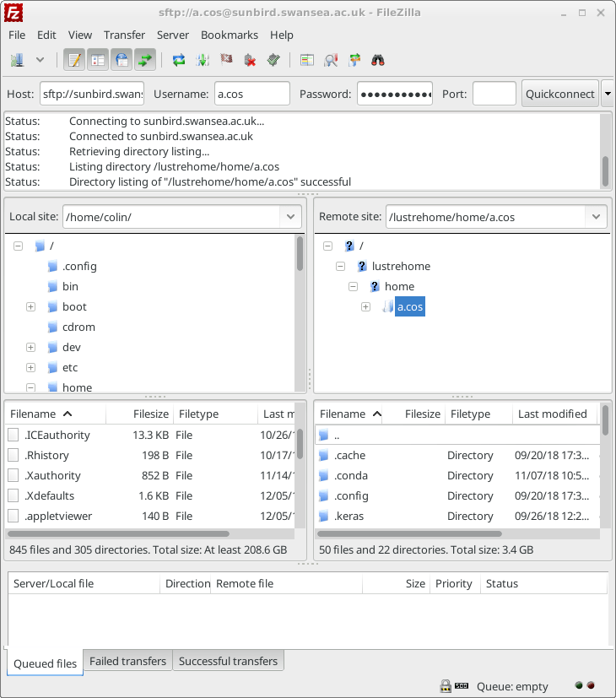
Task: Click the Host input field
Action: point(92,94)
